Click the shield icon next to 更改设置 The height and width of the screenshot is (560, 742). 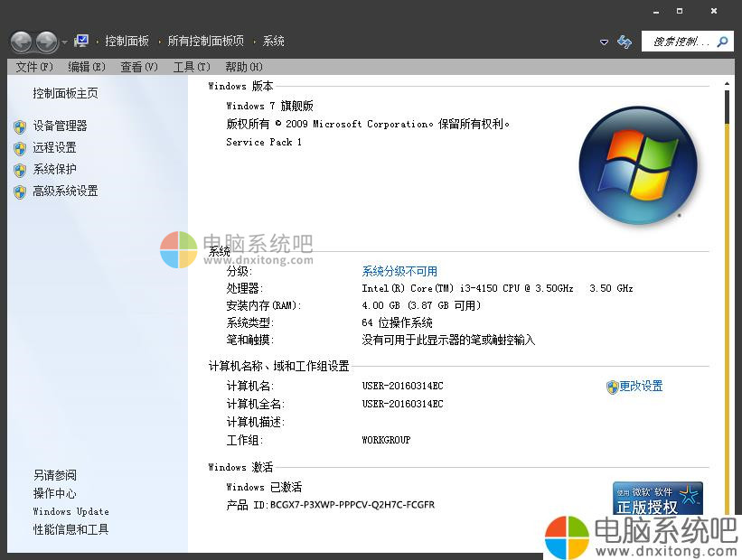[x=611, y=386]
